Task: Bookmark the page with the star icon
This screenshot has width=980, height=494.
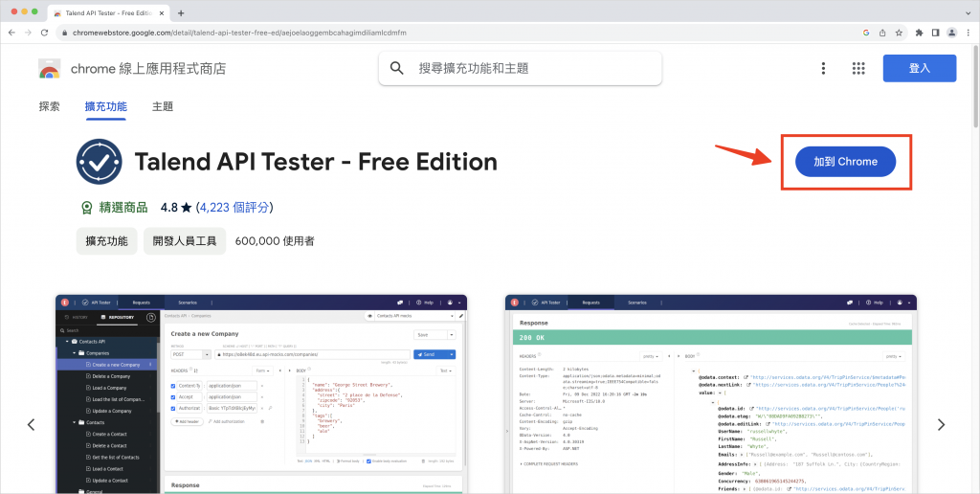Action: click(899, 33)
